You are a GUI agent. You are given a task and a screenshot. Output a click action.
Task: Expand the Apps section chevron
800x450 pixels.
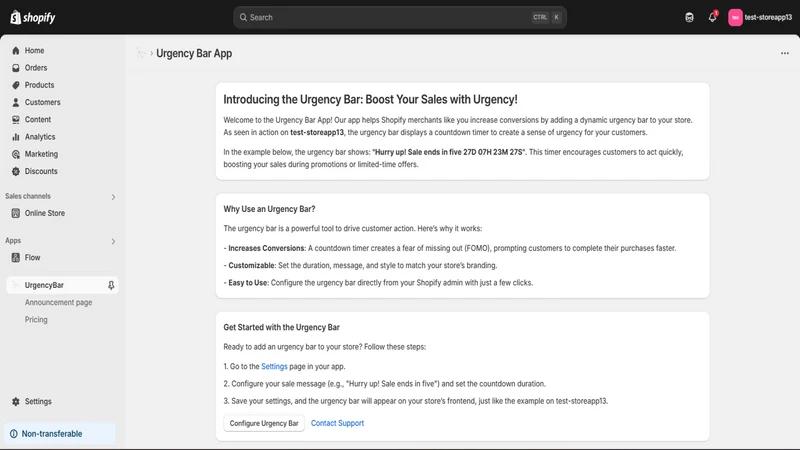[x=113, y=241]
